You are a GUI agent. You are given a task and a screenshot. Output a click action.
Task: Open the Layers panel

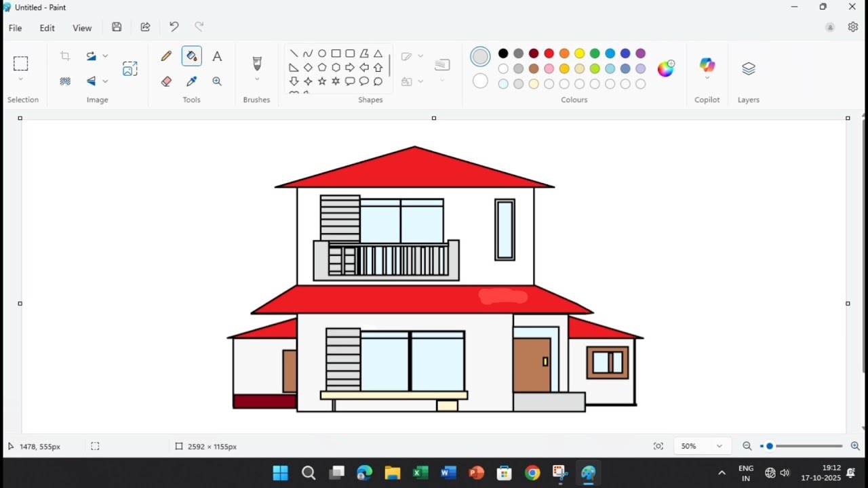(749, 68)
